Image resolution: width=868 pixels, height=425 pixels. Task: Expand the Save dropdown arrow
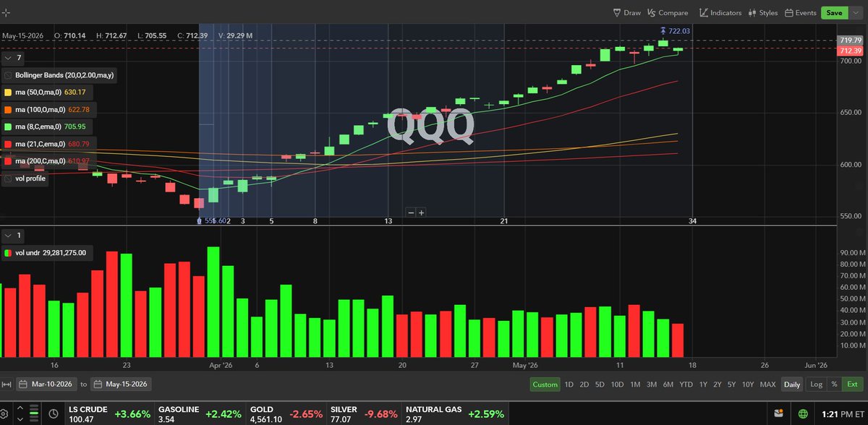coord(856,12)
